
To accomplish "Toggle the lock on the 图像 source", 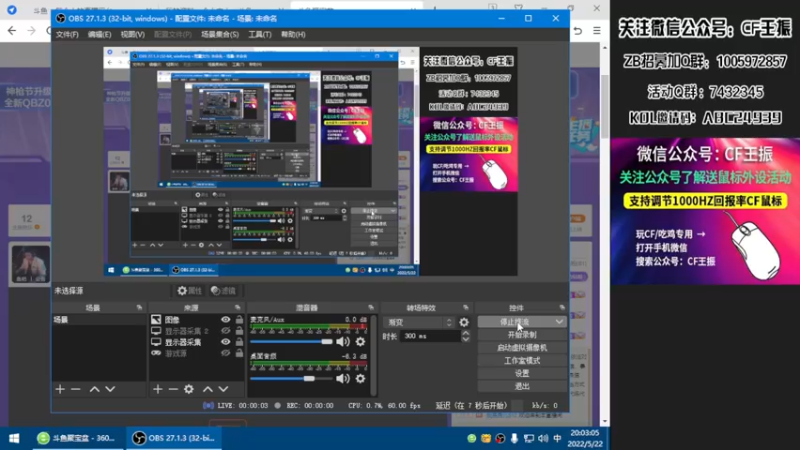I will coord(239,320).
